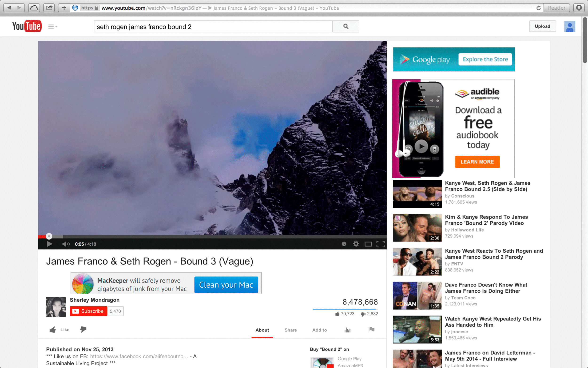Mute the video volume speaker icon
The image size is (588, 368).
click(66, 244)
